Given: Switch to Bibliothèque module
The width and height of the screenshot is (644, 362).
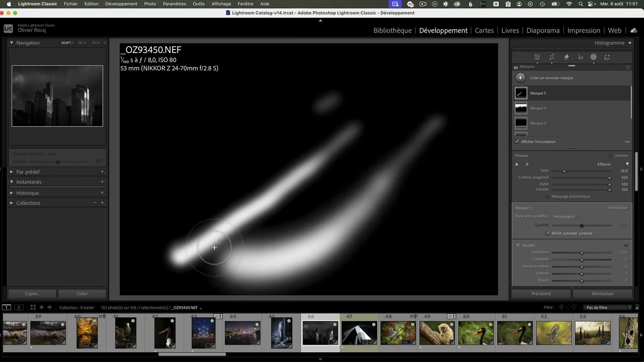Looking at the screenshot, I should coord(392,31).
